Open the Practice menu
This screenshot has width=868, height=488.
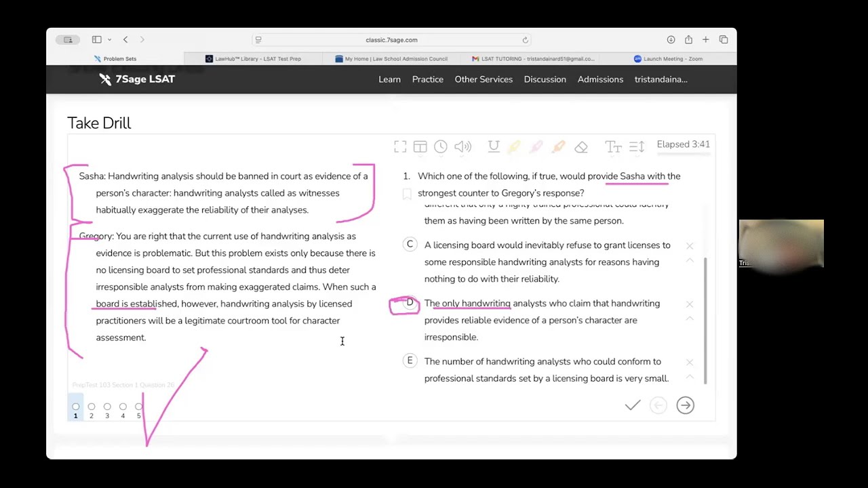428,79
